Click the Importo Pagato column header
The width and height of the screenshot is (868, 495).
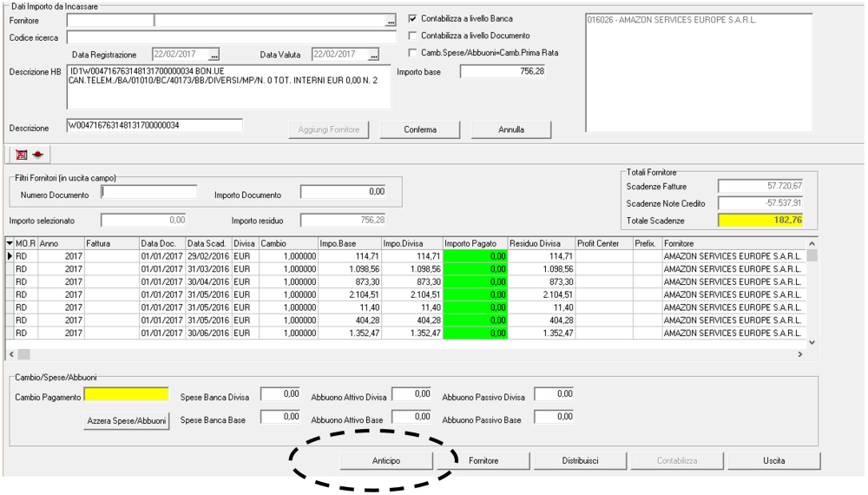point(474,244)
